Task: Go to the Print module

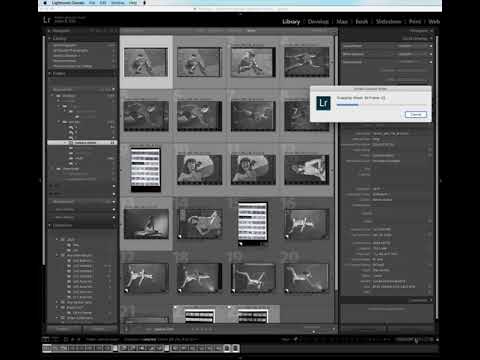Action: click(x=415, y=22)
